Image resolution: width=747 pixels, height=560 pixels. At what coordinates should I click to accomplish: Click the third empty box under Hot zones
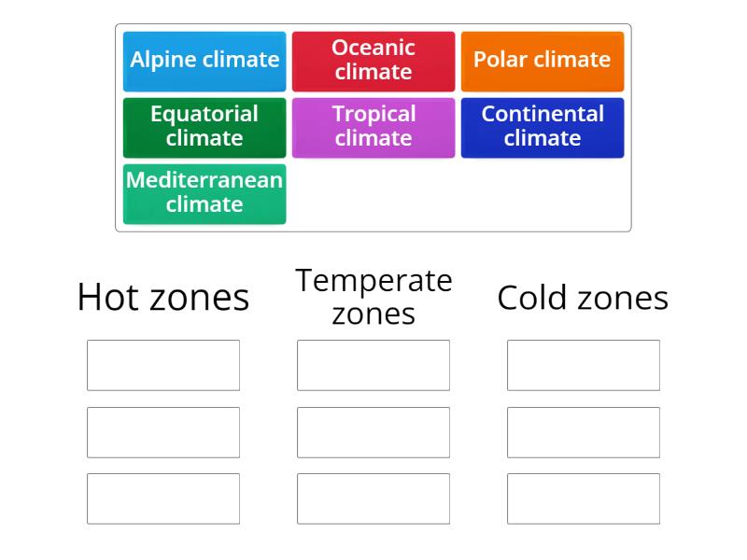click(x=163, y=497)
